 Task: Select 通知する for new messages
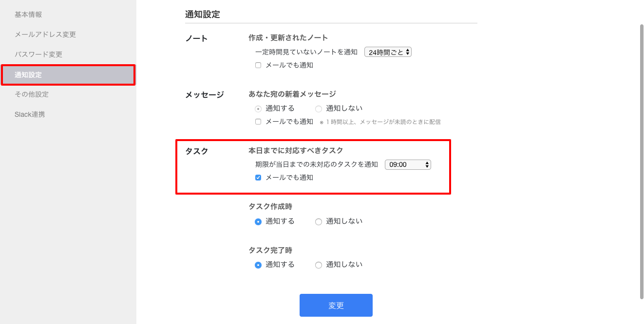tap(259, 108)
